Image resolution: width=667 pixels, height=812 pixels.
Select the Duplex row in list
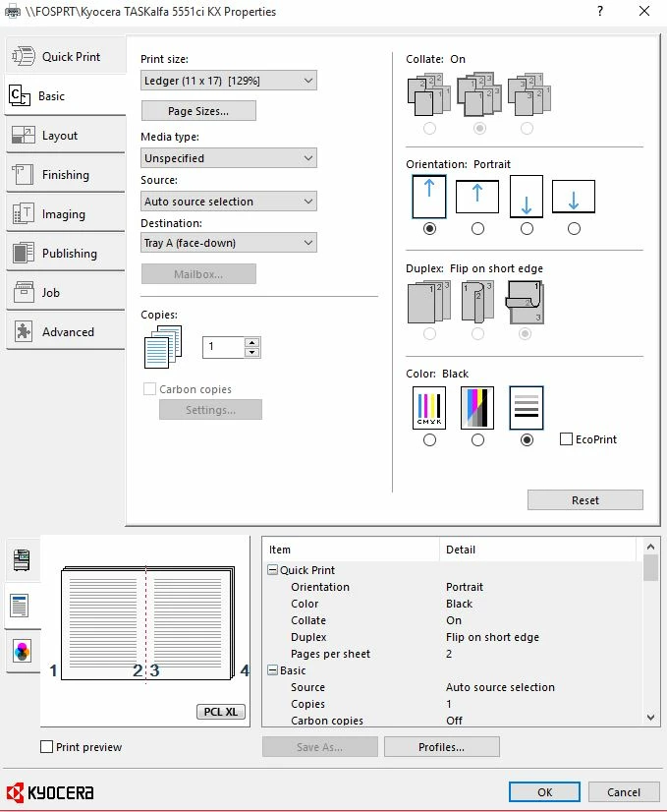(453, 637)
